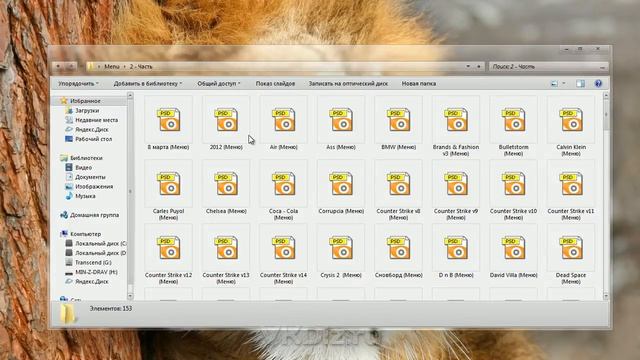Open 'Яндекс.Диск' under Избранное
This screenshot has width=640, height=360.
coord(92,129)
